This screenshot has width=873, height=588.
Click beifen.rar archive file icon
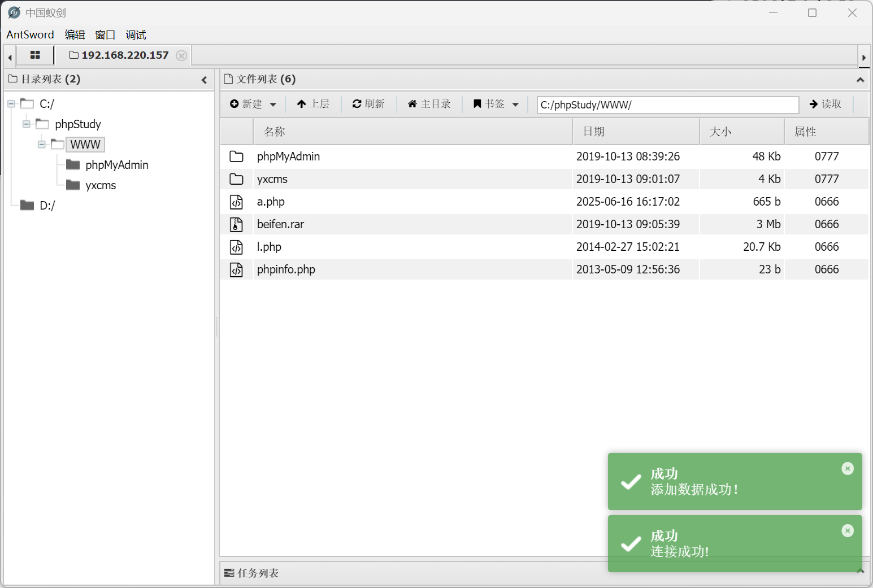(236, 224)
